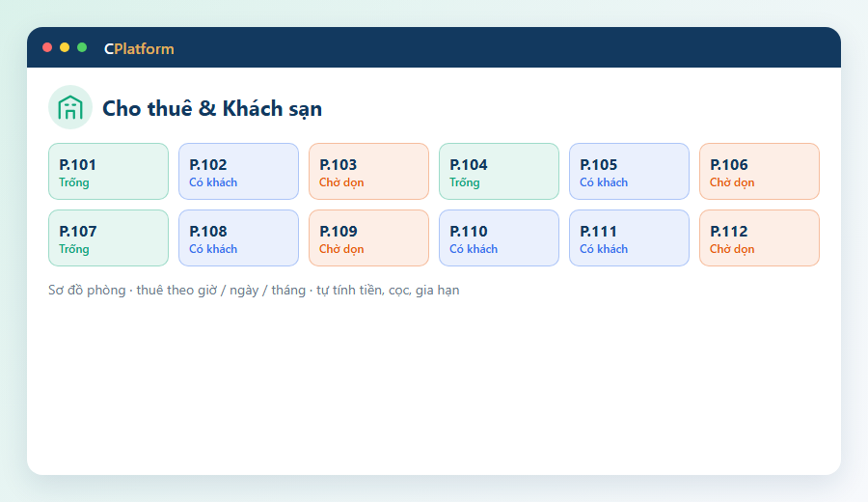Click the green maximize window dot
This screenshot has height=502, width=868.
point(82,47)
